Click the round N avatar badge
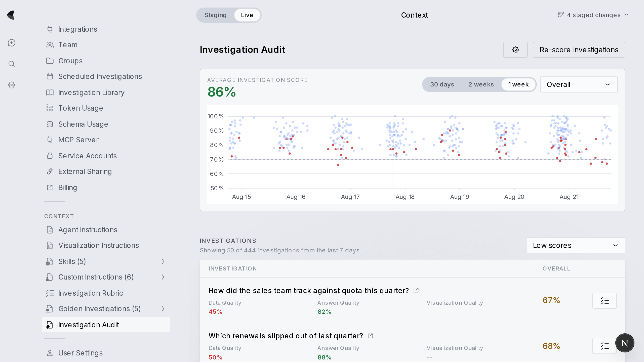The height and width of the screenshot is (362, 644). click(x=625, y=343)
